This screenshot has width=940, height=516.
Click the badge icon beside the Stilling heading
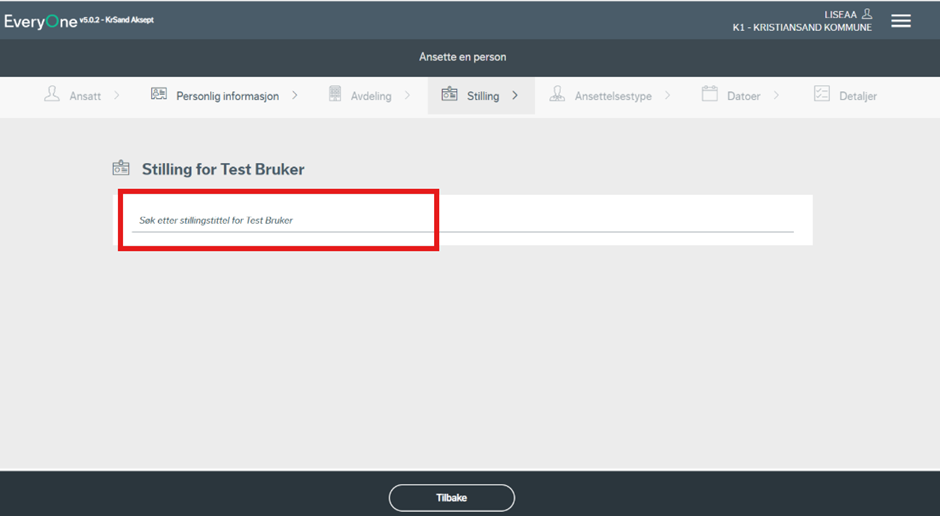click(x=121, y=169)
